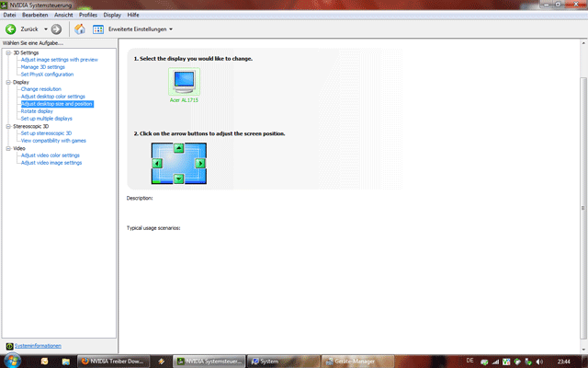Open Set up stereoscopic 3D
This screenshot has height=368, width=588.
(46, 133)
